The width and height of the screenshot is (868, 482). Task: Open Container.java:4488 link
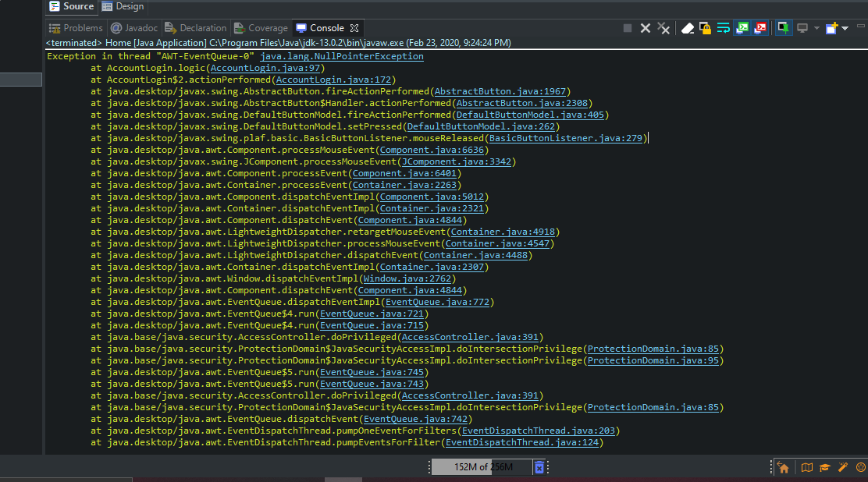(475, 255)
